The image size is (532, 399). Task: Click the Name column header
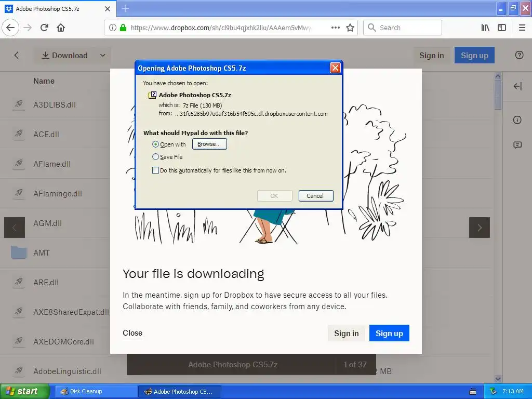[x=44, y=81]
